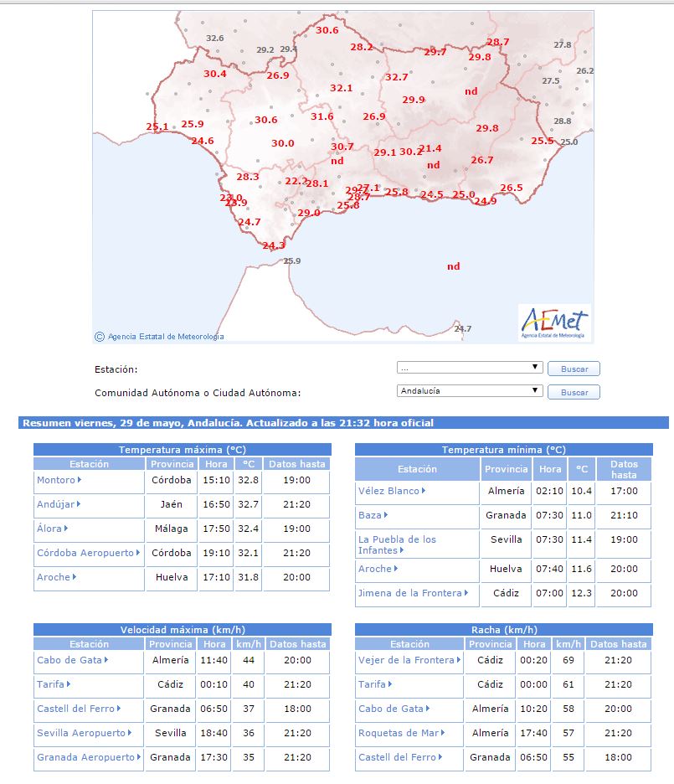This screenshot has width=674, height=784.
Task: Open the Comunidad Autónoma dropdown showing Andalucía
Action: click(470, 391)
